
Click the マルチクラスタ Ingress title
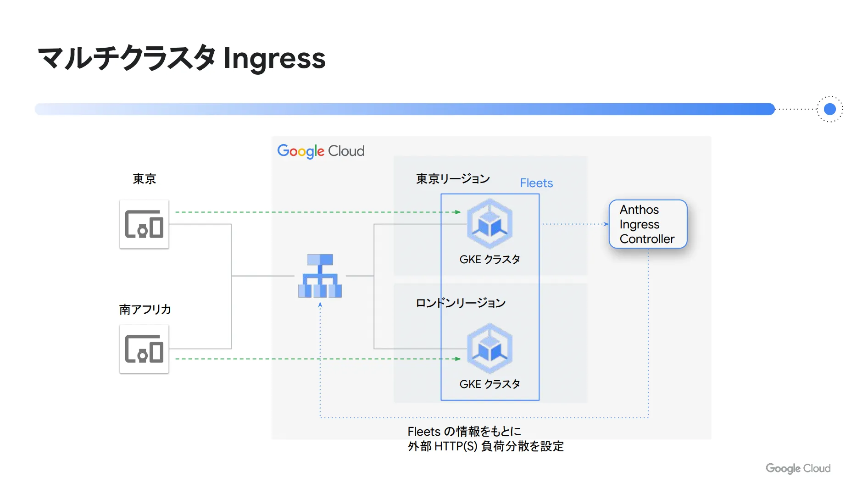182,59
